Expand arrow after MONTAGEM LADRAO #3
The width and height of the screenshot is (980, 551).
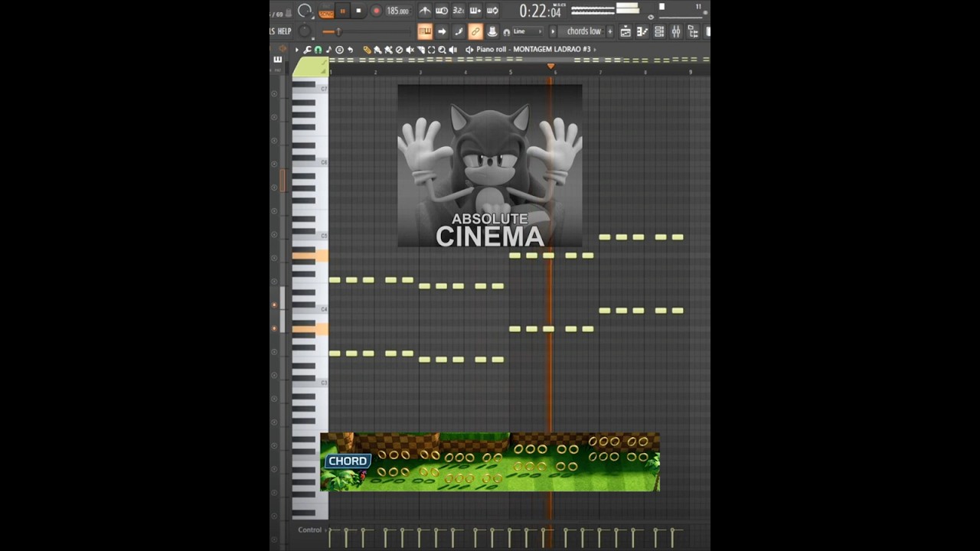(595, 50)
